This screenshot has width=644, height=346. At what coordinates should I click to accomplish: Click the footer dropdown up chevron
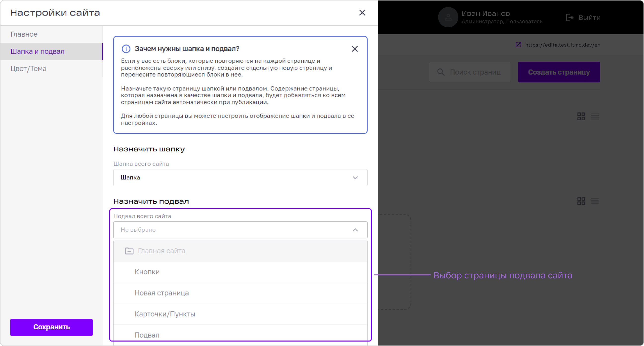click(355, 230)
